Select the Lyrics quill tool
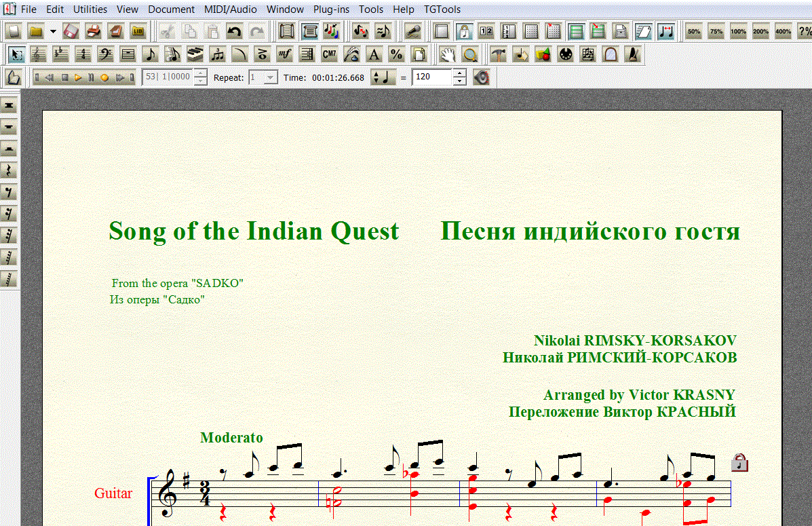The height and width of the screenshot is (526, 812). click(351, 54)
